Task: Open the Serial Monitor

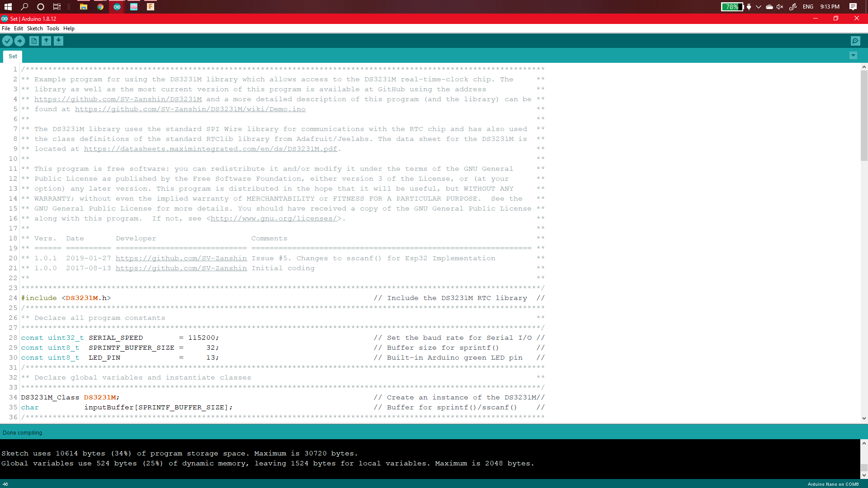Action: click(x=856, y=41)
